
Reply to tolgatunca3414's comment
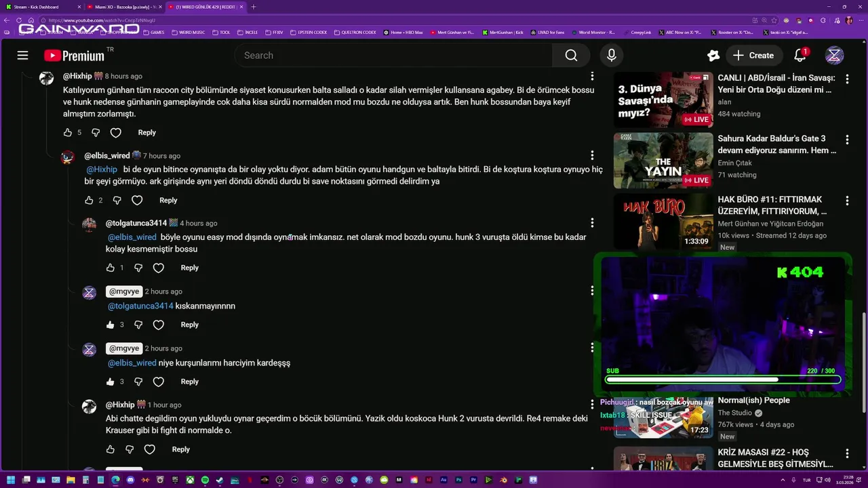189,268
